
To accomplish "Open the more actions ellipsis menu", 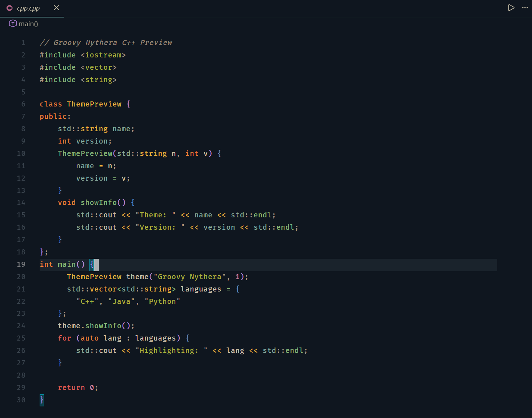I will pyautogui.click(x=525, y=8).
